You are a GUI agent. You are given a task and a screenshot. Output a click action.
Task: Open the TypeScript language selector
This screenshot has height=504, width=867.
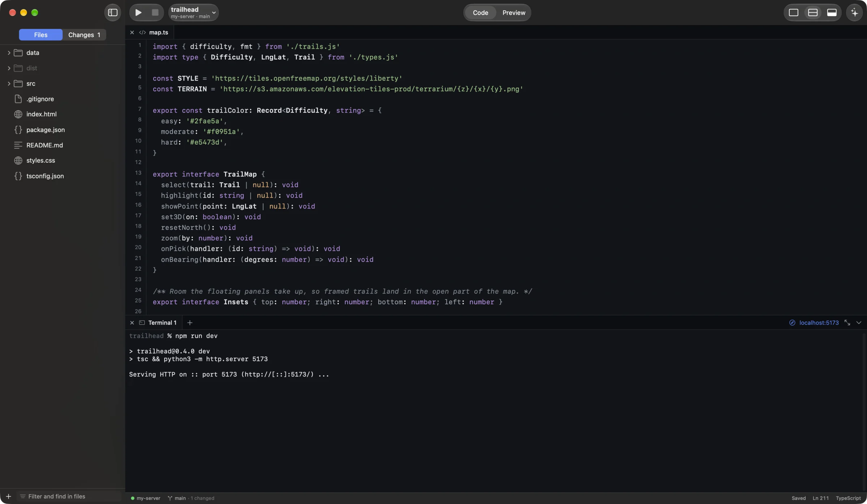point(848,498)
